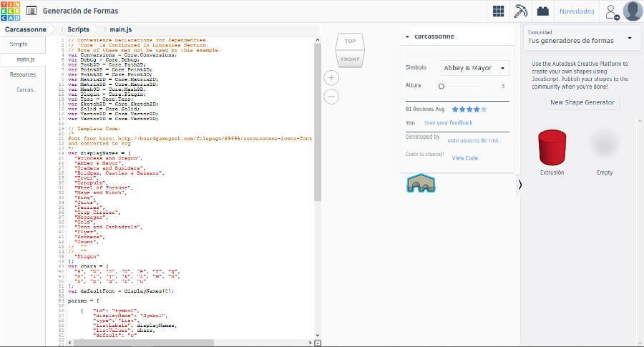This screenshot has width=644, height=347.
Task: Click the Tinkercad logo
Action: coord(11,11)
